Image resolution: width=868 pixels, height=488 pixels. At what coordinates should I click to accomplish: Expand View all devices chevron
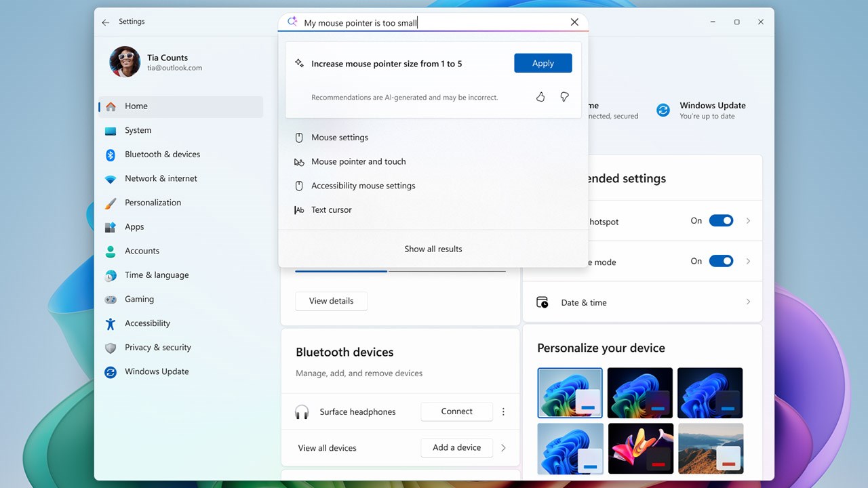pyautogui.click(x=503, y=447)
